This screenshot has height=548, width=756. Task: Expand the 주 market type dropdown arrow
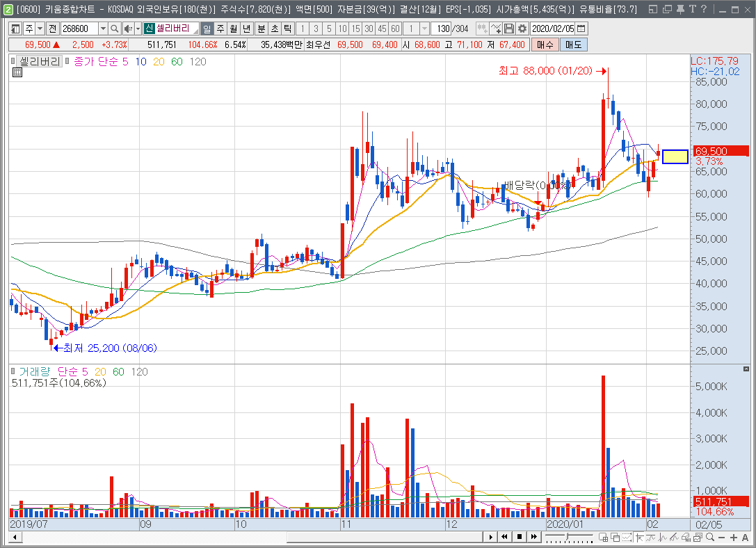coord(40,29)
